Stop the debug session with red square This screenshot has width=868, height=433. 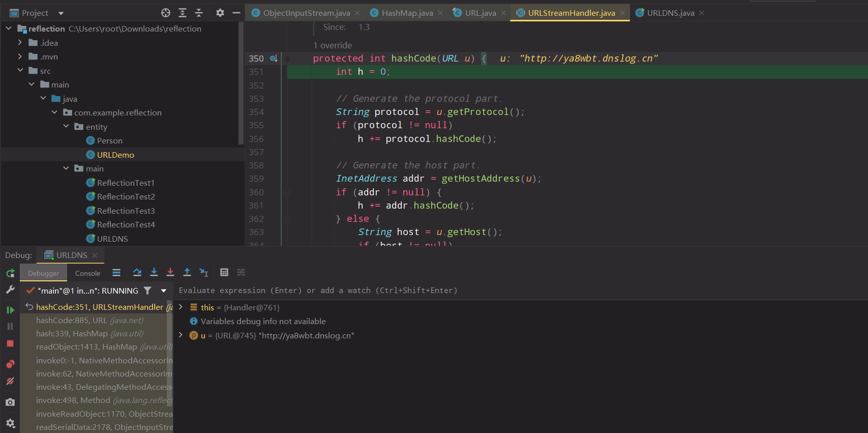point(10,344)
